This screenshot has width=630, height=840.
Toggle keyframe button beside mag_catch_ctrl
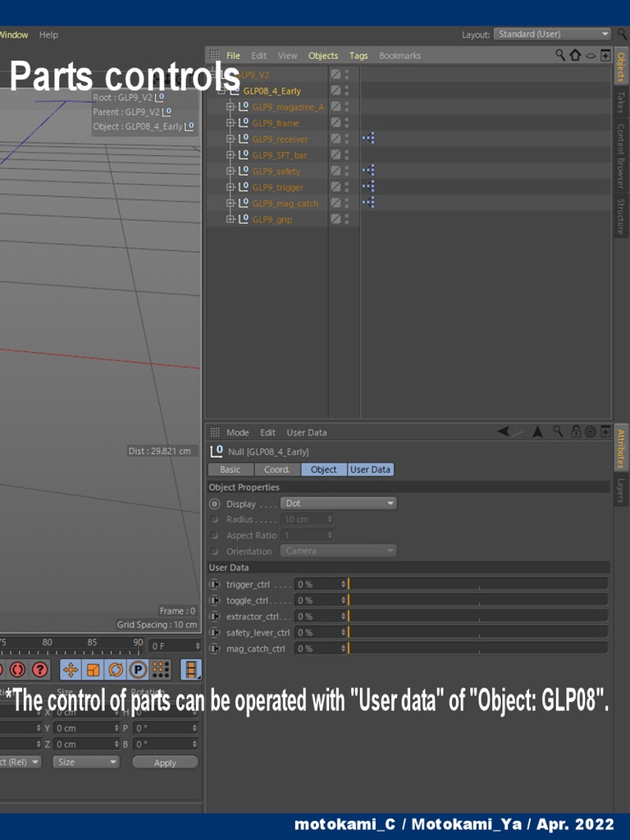tap(214, 649)
